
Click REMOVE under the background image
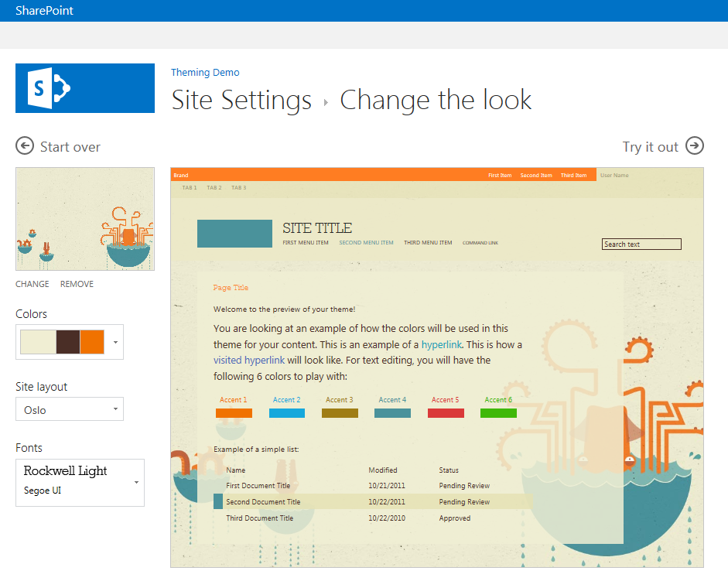coord(77,284)
